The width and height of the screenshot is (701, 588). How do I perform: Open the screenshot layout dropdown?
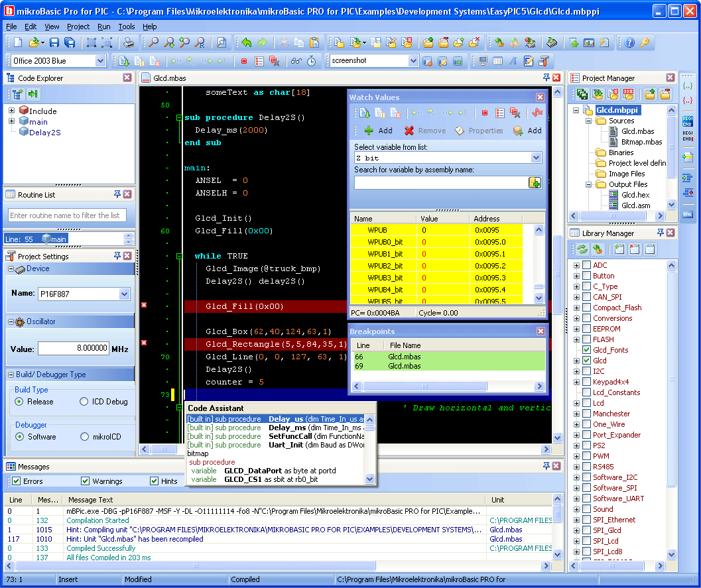coord(413,61)
